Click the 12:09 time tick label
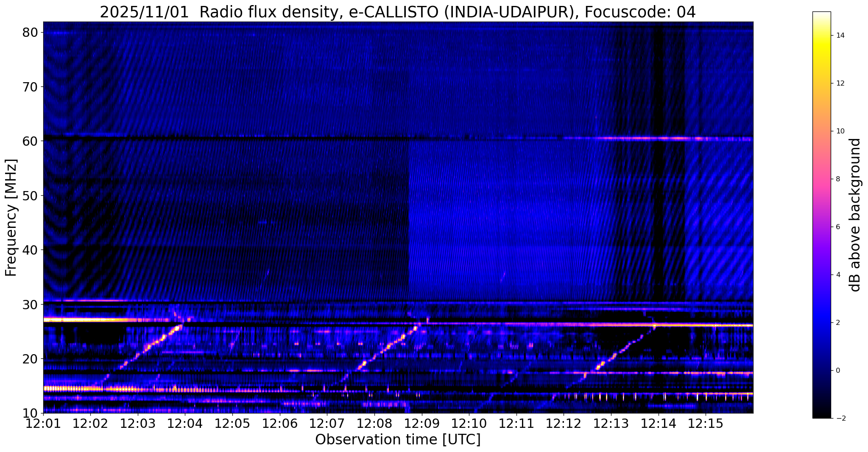Viewport: 868px width, 452px height. (422, 424)
